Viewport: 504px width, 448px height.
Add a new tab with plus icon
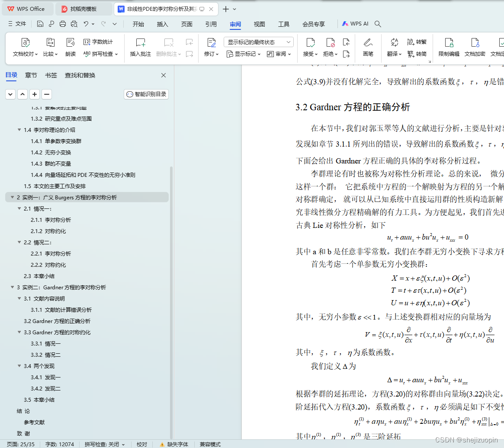226,9
